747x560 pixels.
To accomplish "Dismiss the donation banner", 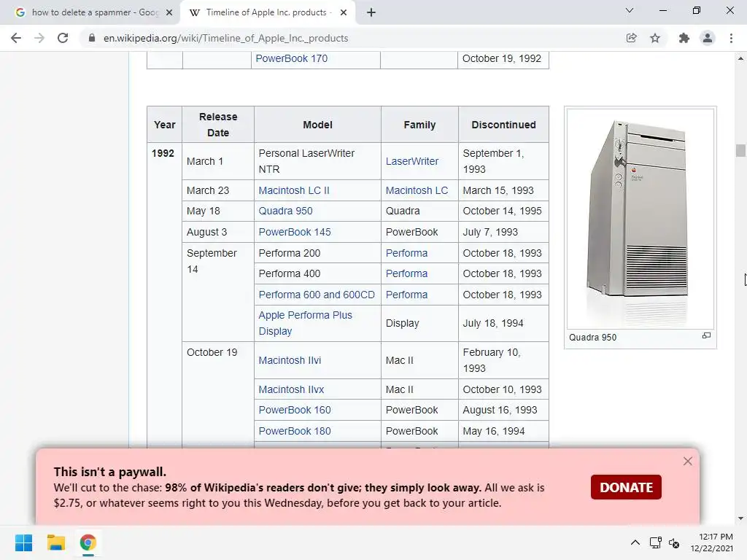I will [687, 461].
